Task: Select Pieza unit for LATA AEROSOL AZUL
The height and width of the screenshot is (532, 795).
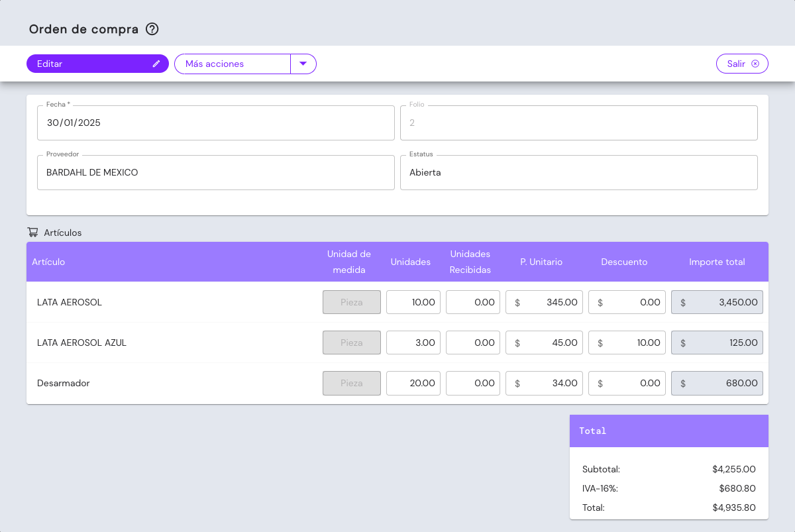Action: pos(352,343)
